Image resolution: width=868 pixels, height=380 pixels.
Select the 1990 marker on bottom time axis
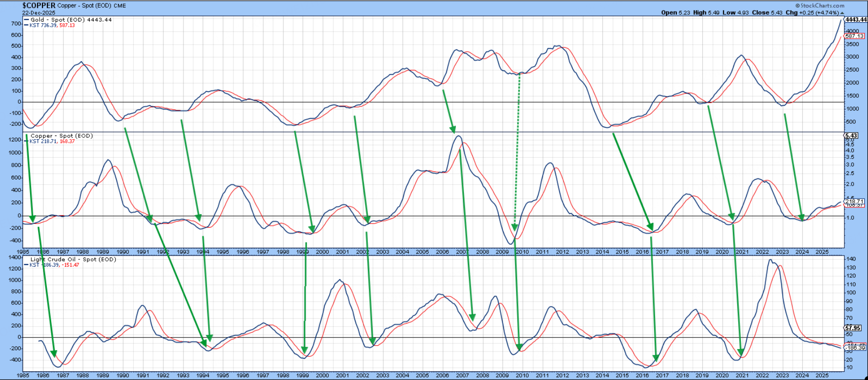(123, 375)
